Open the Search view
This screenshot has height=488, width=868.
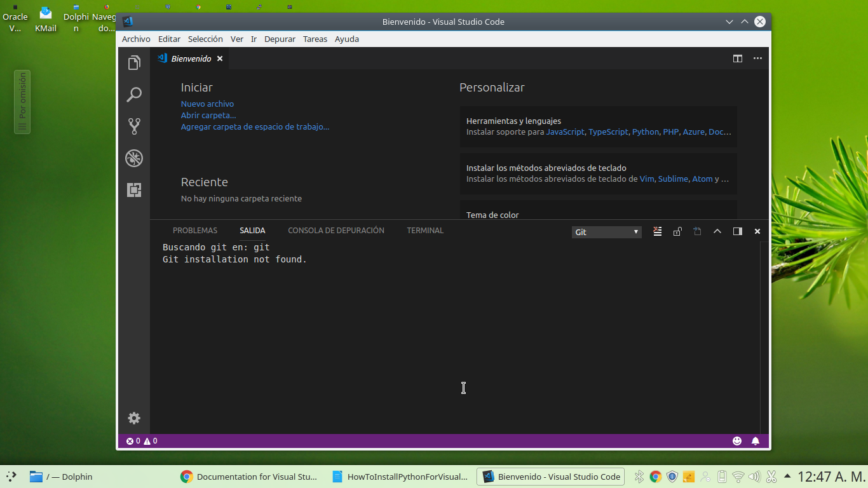coord(134,94)
